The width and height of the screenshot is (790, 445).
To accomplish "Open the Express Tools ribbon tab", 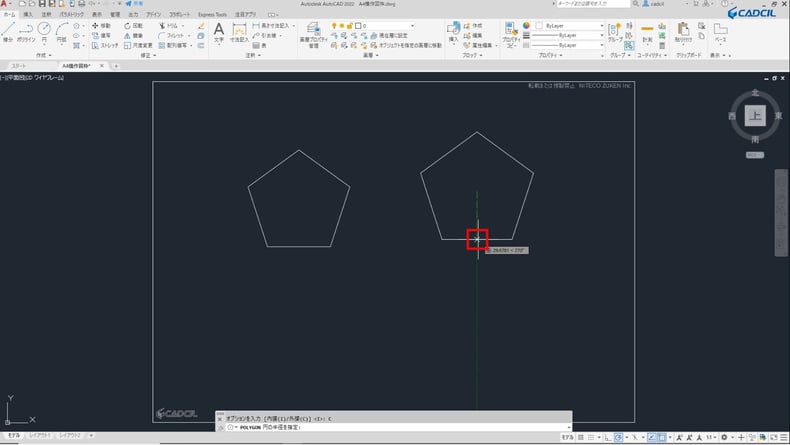I will pyautogui.click(x=212, y=15).
